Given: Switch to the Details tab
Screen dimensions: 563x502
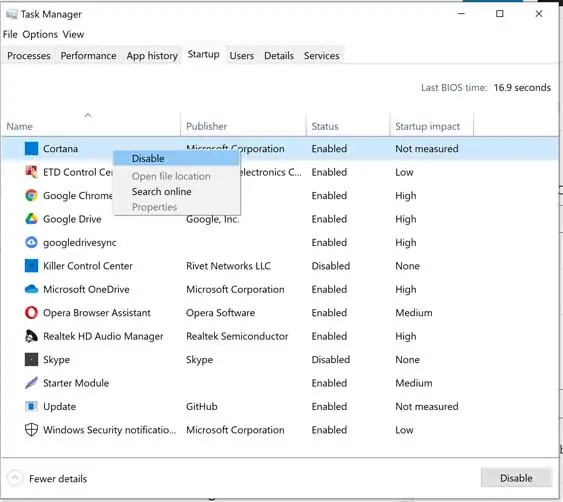Looking at the screenshot, I should tap(279, 56).
